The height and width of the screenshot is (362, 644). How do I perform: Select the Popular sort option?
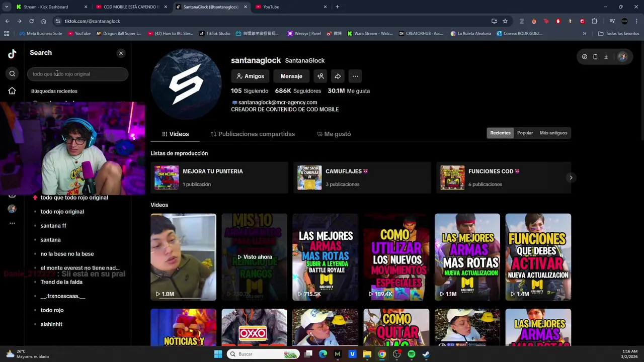pos(525,133)
